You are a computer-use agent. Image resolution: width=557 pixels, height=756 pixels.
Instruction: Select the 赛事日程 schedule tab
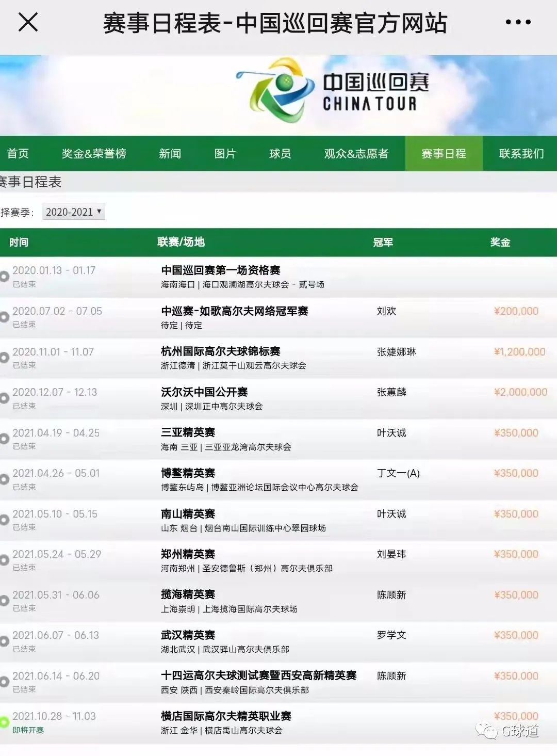click(444, 153)
